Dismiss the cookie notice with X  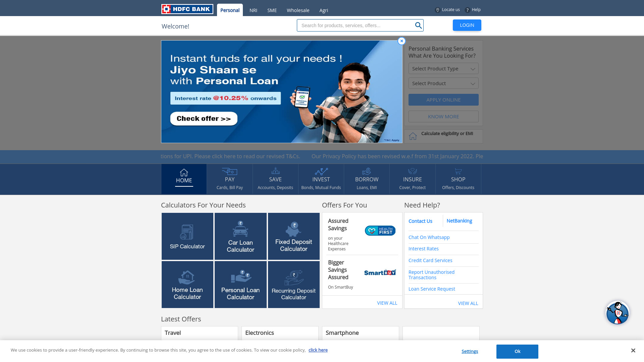[x=633, y=350]
